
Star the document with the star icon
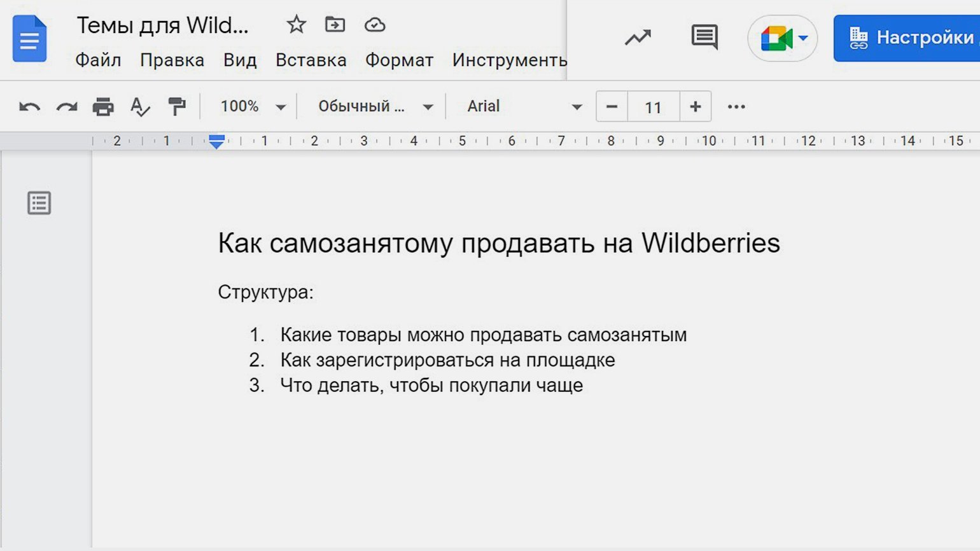[x=296, y=25]
